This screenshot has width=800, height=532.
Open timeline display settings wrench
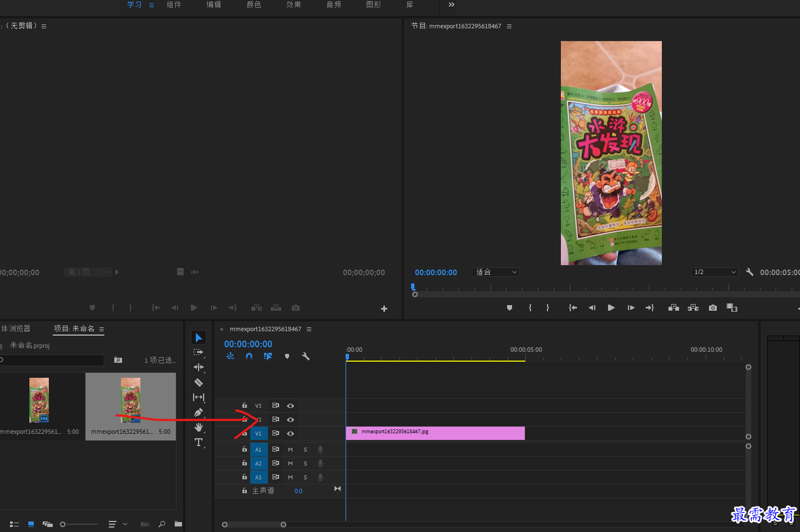click(306, 356)
